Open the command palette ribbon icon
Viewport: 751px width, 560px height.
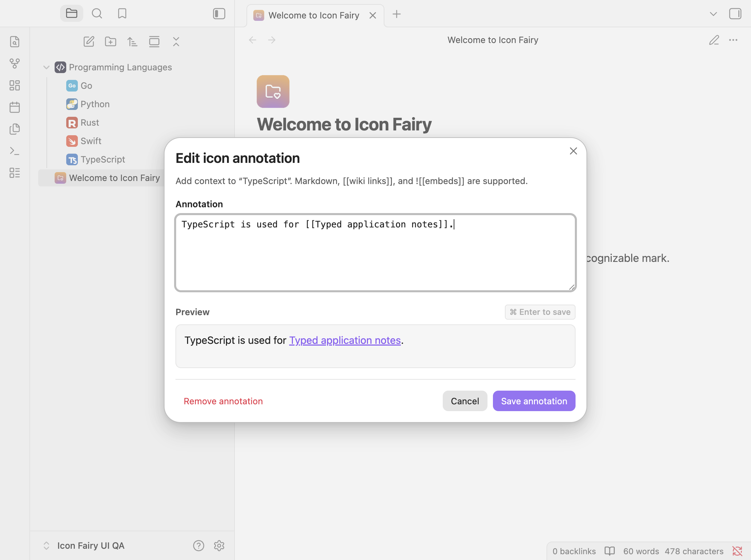(x=15, y=151)
